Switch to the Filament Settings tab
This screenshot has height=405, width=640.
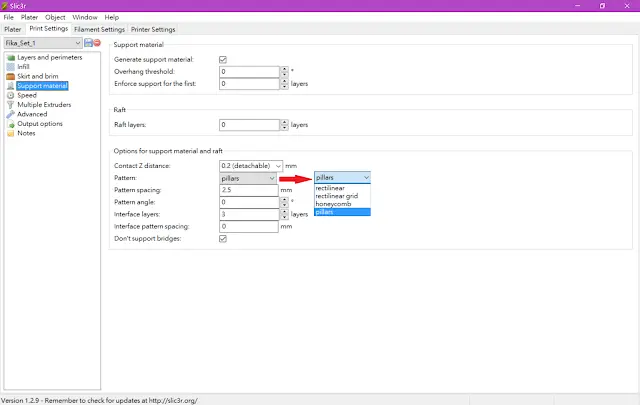(x=100, y=29)
